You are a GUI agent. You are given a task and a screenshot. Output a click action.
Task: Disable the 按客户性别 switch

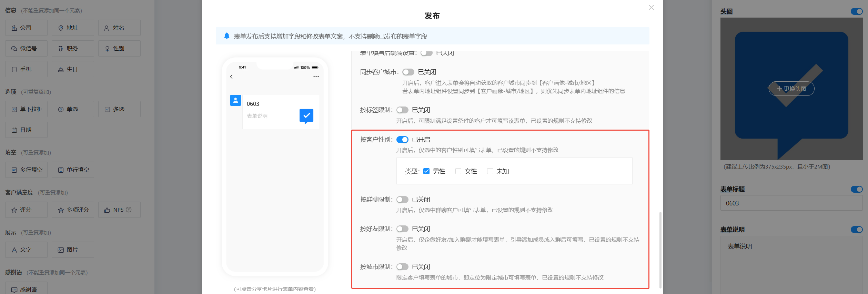[402, 140]
